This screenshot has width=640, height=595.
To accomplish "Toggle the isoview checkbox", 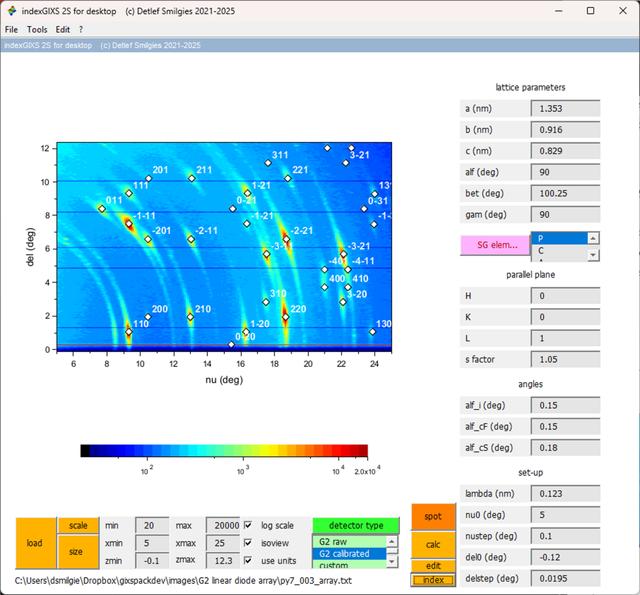I will pos(248,542).
